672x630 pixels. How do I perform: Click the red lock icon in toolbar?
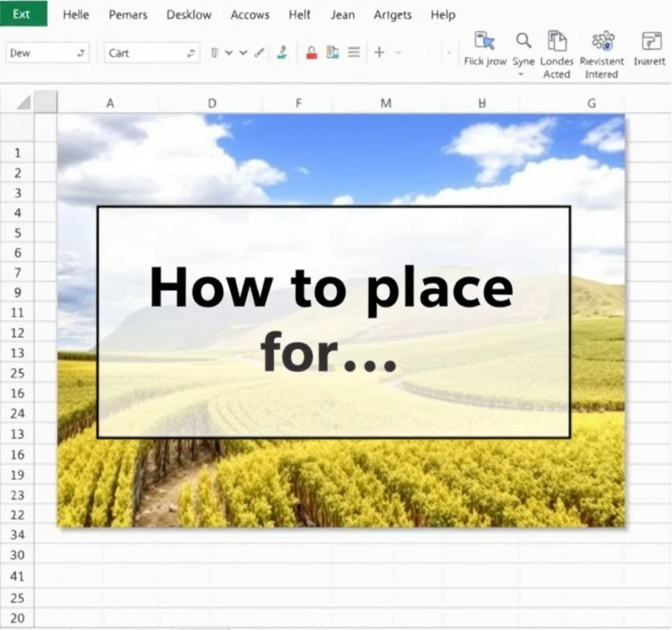coord(312,52)
